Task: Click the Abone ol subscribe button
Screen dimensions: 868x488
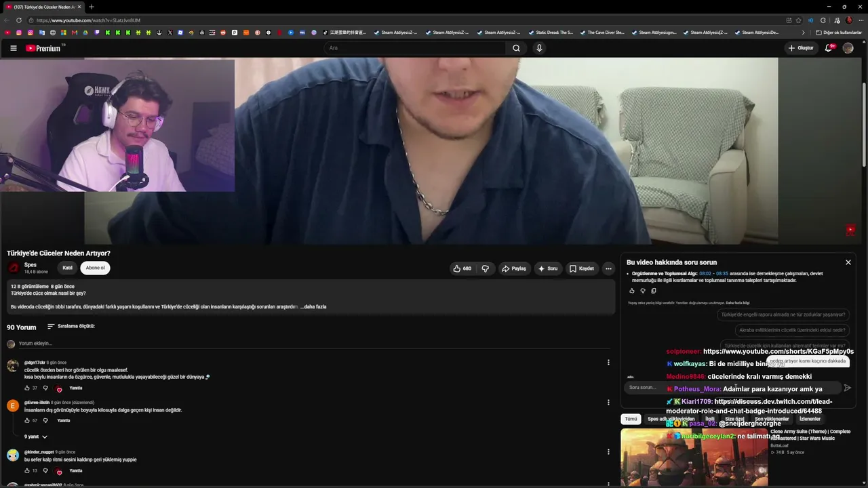Action: click(96, 268)
